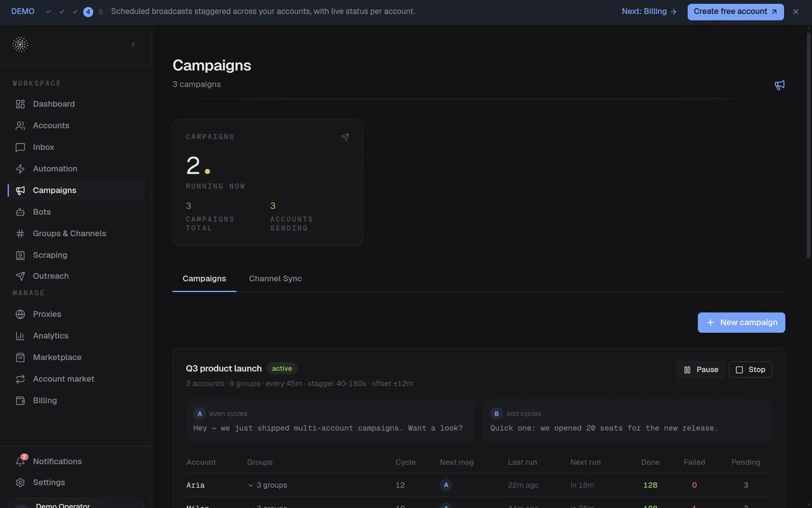Go to Billing in the sidebar
Viewport: 812px width, 508px height.
point(76,401)
